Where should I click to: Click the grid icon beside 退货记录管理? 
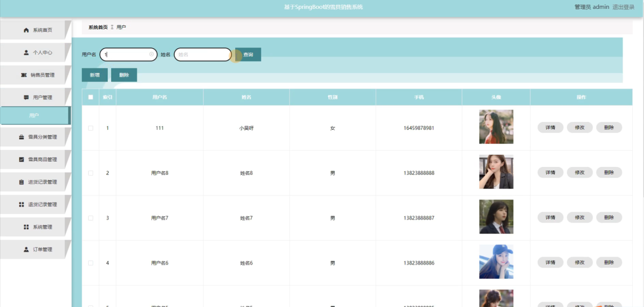[x=21, y=205]
